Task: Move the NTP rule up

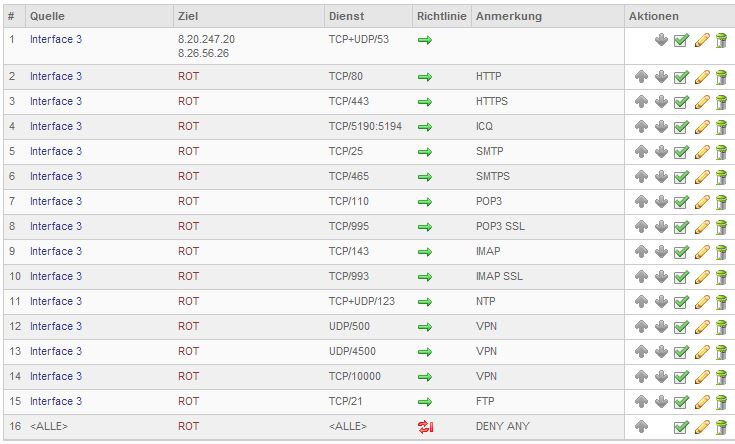Action: 641,302
